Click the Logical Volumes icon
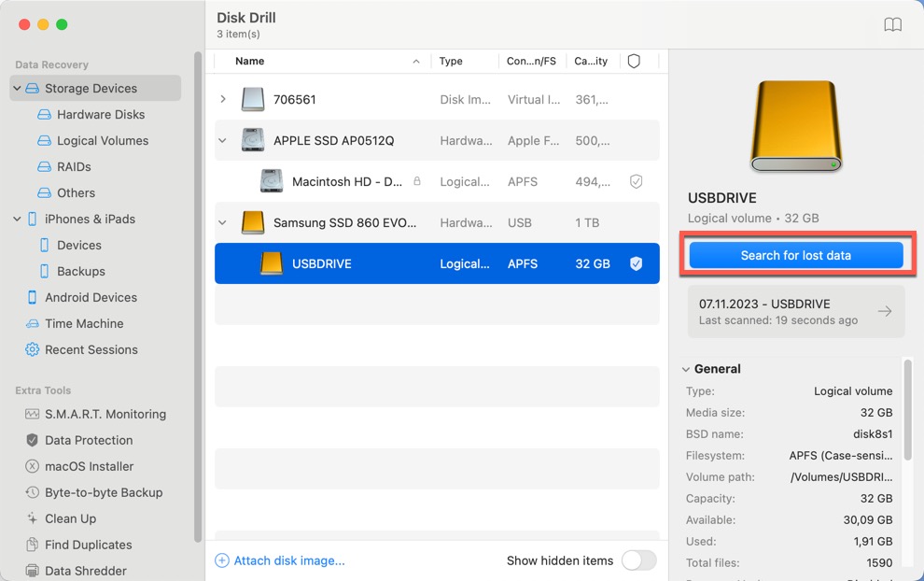The height and width of the screenshot is (581, 924). point(44,140)
